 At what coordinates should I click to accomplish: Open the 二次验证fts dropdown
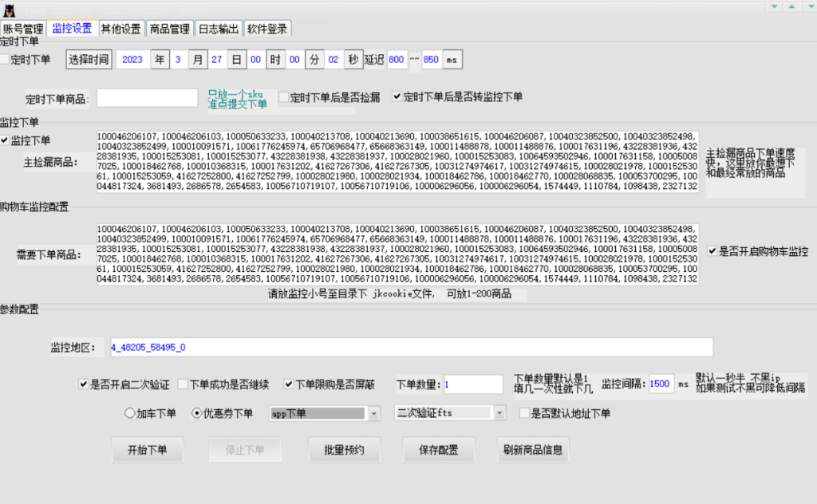pos(499,413)
